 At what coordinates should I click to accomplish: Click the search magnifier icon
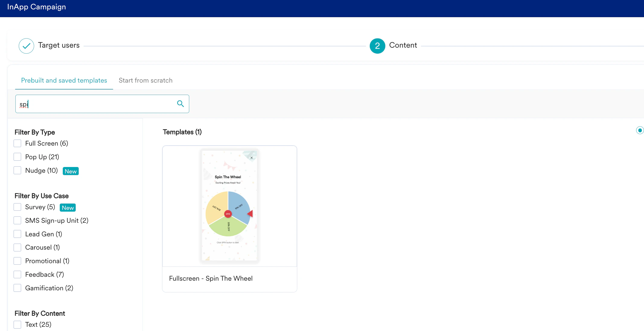pyautogui.click(x=180, y=104)
